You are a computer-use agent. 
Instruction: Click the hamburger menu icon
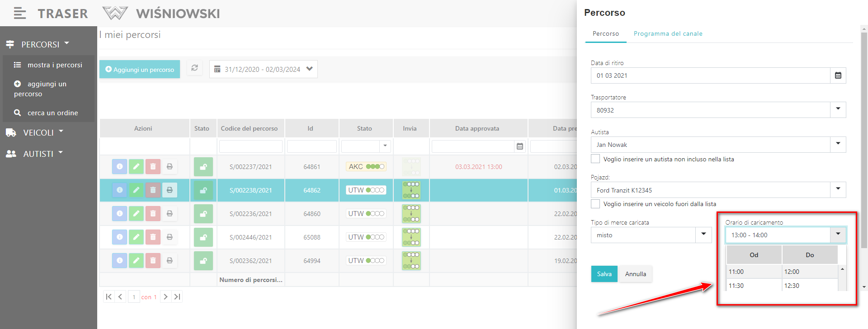(x=19, y=14)
